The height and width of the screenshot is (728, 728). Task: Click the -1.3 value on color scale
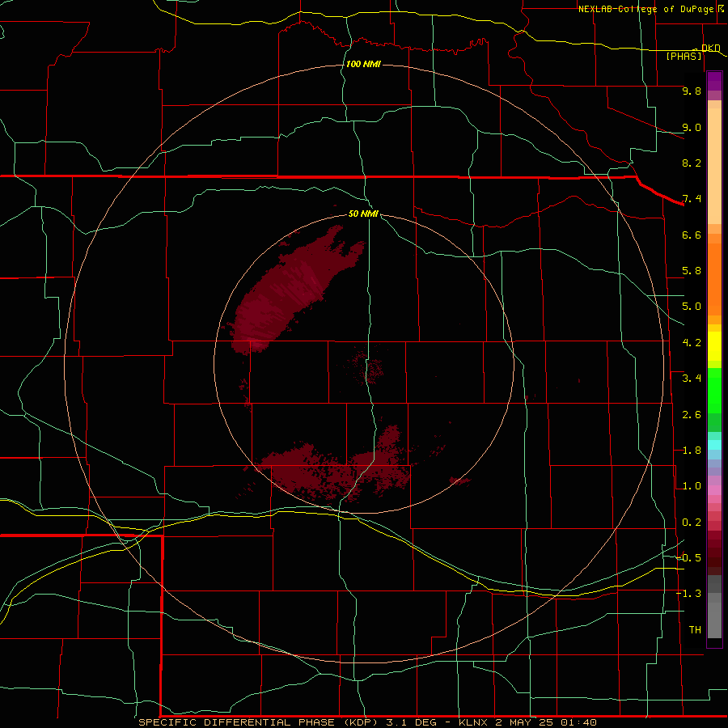689,594
